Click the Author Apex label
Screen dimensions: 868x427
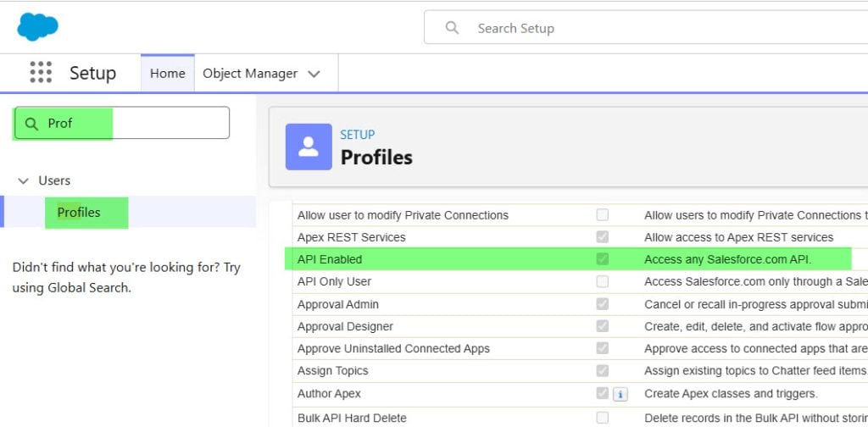pos(329,394)
